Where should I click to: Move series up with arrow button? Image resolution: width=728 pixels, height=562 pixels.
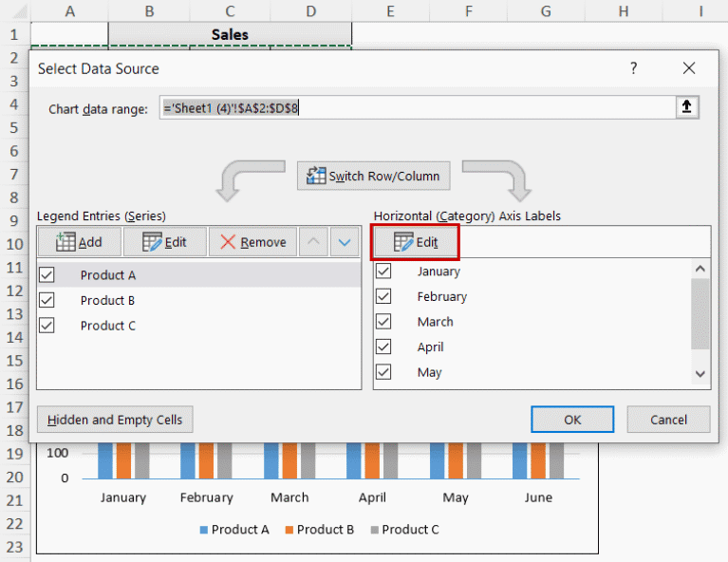coord(314,242)
